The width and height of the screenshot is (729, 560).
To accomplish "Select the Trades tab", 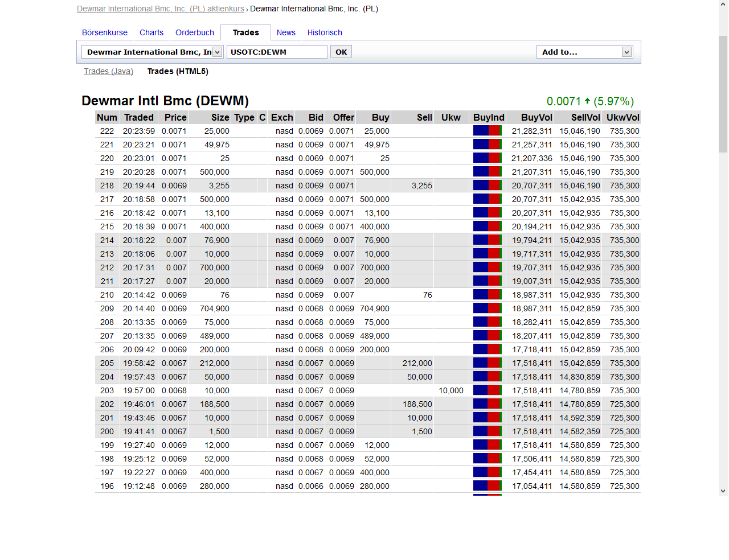I will pyautogui.click(x=246, y=32).
